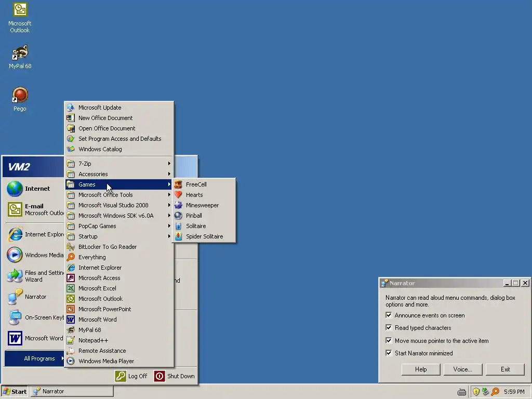Open Internet Explorer from Start menu recent list
The image size is (532, 399).
35,234
